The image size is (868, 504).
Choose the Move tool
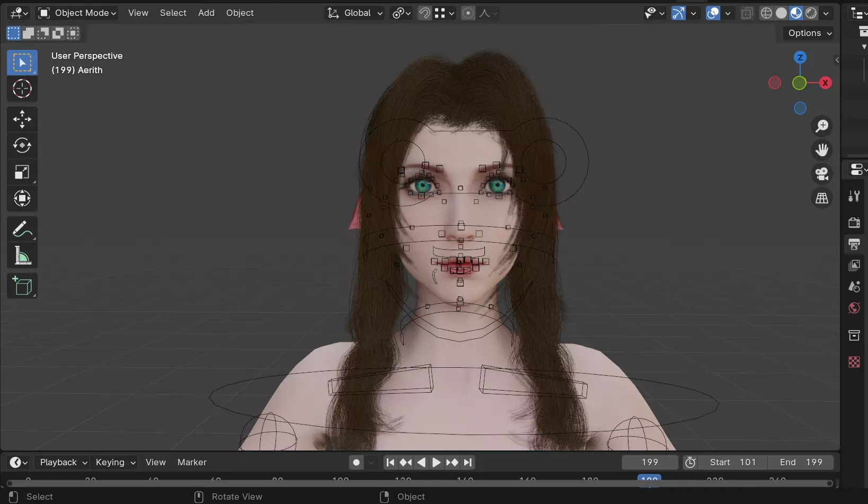(x=22, y=119)
